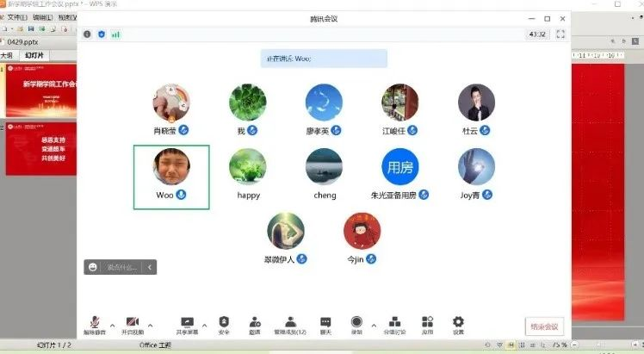Viewport: 644px width, 354px height.
Task: Open the Invite (邀请) icon
Action: pos(255,324)
